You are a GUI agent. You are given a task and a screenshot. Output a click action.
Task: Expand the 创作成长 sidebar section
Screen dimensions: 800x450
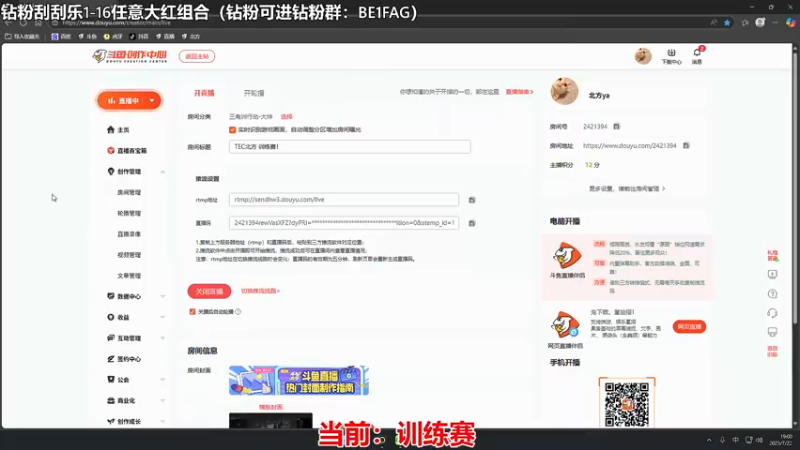pyautogui.click(x=162, y=421)
